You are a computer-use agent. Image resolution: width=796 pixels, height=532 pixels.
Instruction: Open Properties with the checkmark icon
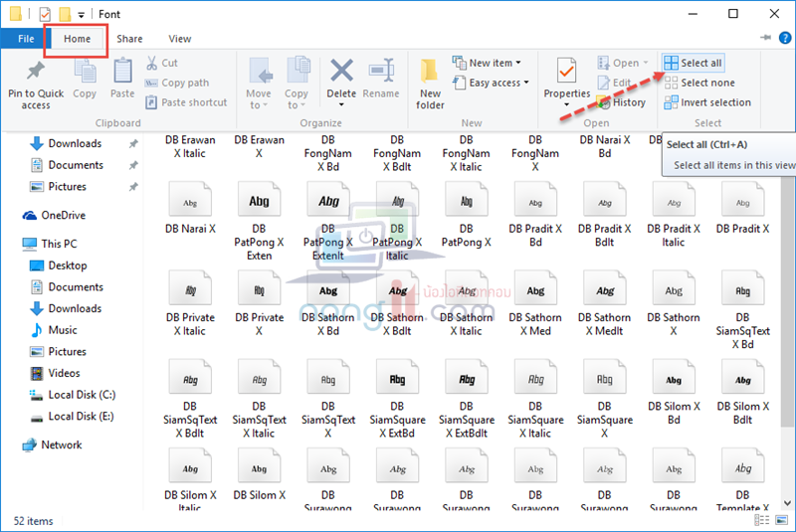[x=566, y=72]
